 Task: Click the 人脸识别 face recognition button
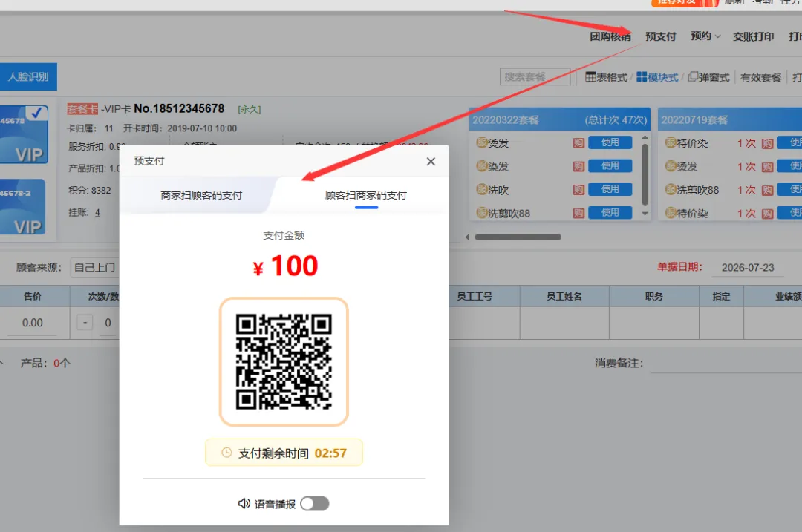(x=28, y=76)
